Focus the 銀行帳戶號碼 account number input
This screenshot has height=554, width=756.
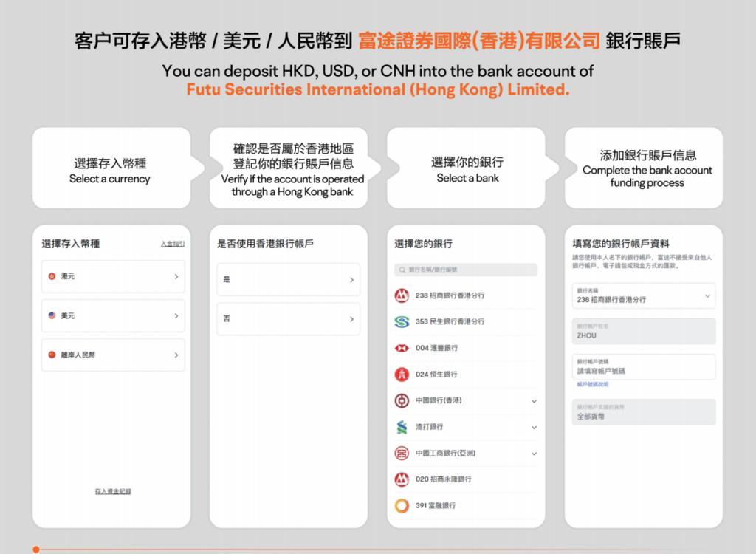(x=644, y=367)
